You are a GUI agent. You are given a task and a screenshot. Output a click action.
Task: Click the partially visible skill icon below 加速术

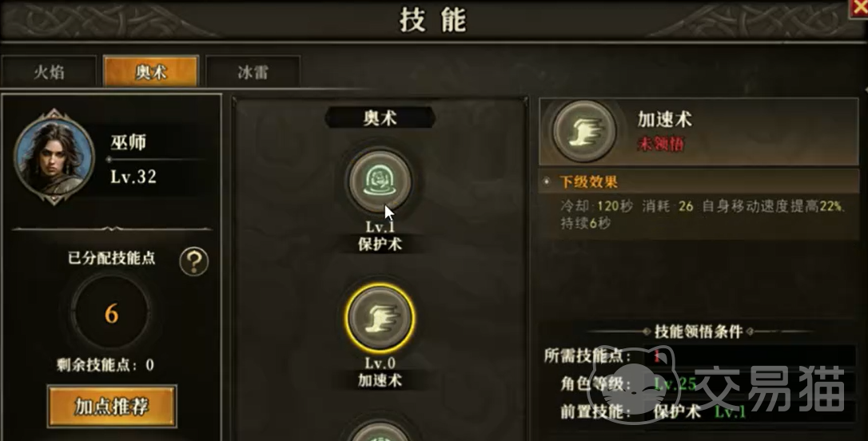point(380,430)
